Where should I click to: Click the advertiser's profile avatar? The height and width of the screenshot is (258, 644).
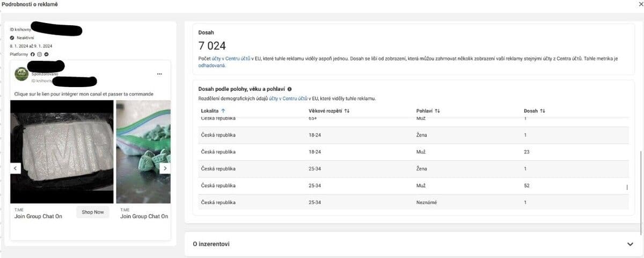[x=21, y=74]
